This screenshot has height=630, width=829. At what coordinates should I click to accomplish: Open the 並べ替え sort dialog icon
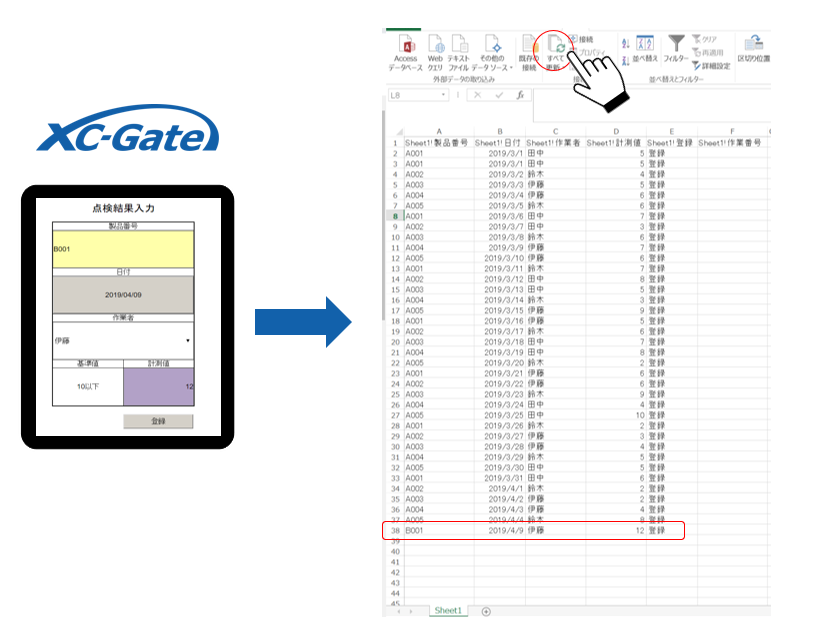[x=645, y=44]
